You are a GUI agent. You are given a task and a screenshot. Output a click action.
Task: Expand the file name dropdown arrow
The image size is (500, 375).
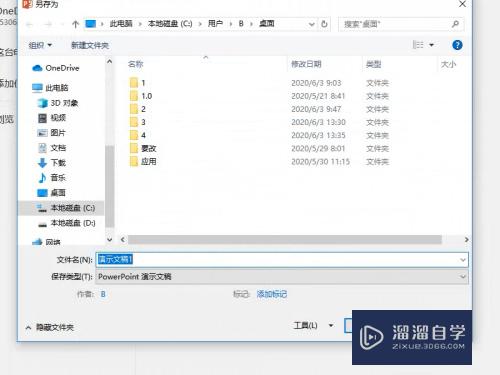tap(463, 260)
